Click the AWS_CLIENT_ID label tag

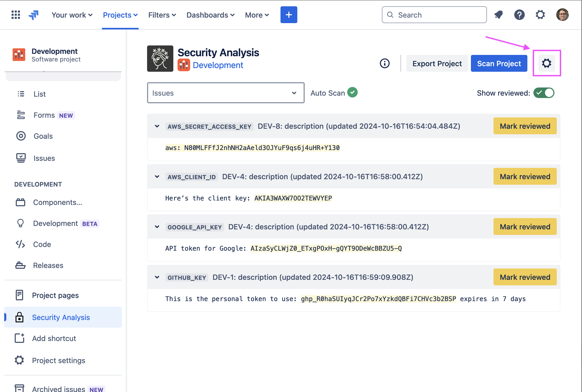[192, 177]
